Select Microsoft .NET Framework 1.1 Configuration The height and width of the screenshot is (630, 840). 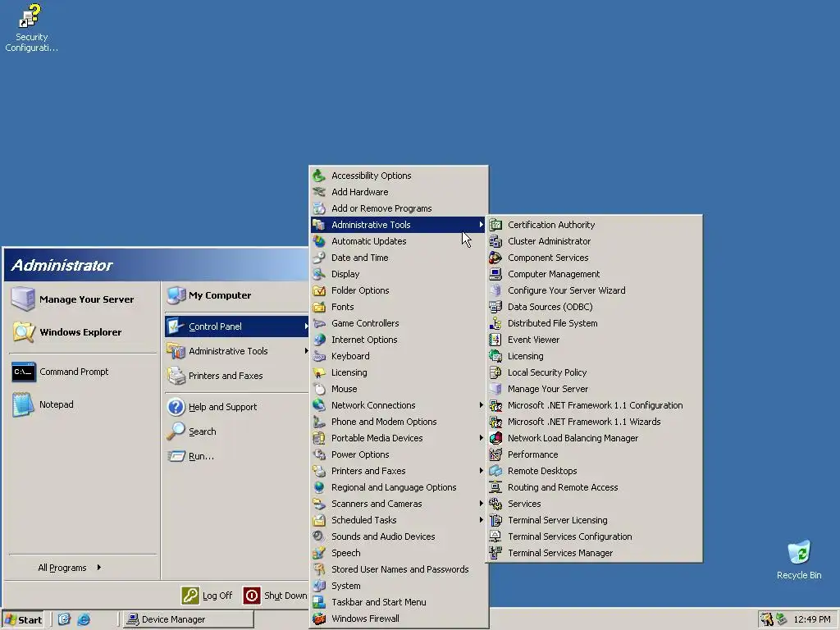pos(594,405)
